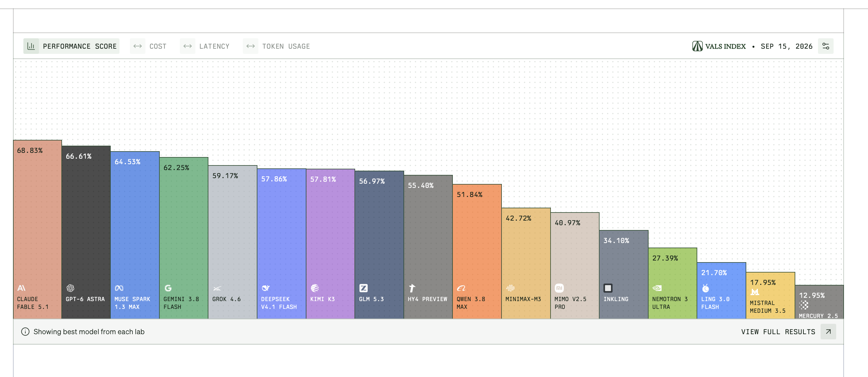
Task: Click the arrow icon beside View Full Results
Action: point(828,332)
